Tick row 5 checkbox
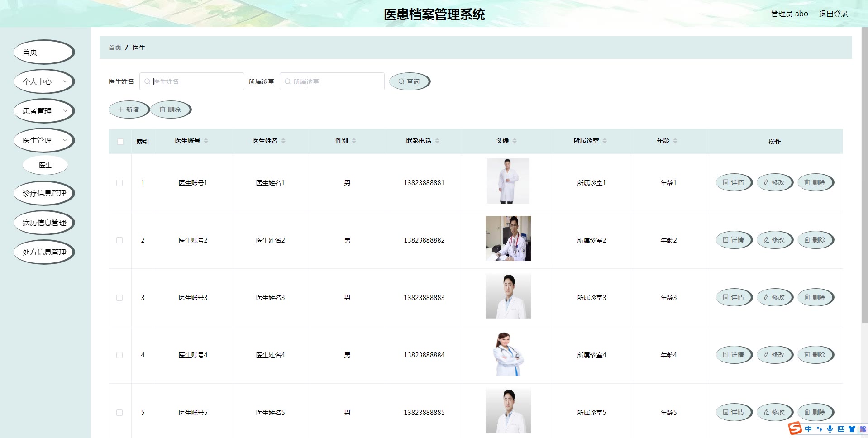Screen dimensions: 868x438 click(119, 413)
